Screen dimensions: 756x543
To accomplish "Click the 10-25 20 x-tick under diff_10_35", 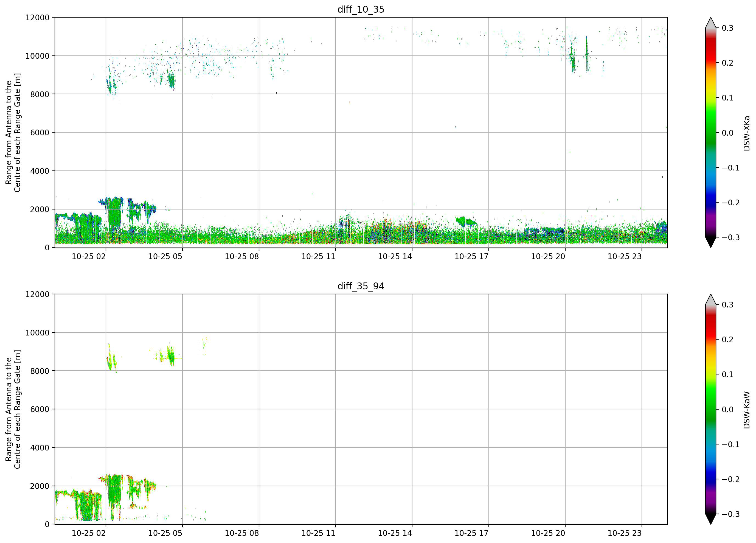I will [548, 256].
